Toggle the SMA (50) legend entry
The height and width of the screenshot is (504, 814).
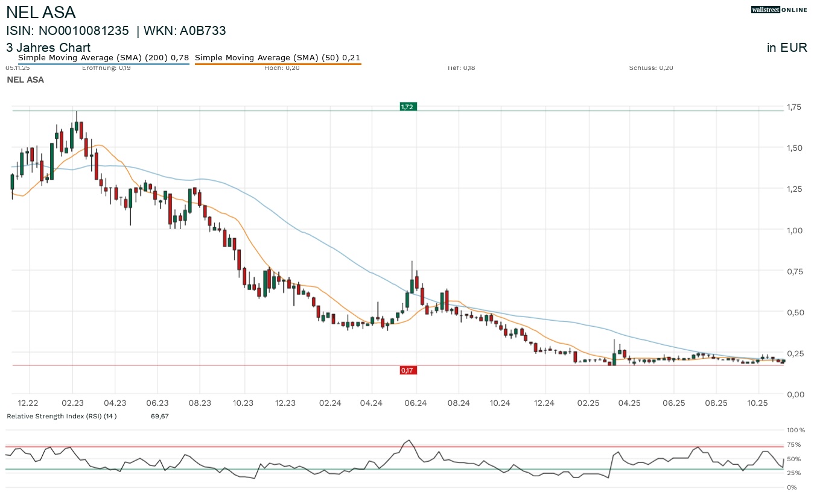(x=278, y=58)
